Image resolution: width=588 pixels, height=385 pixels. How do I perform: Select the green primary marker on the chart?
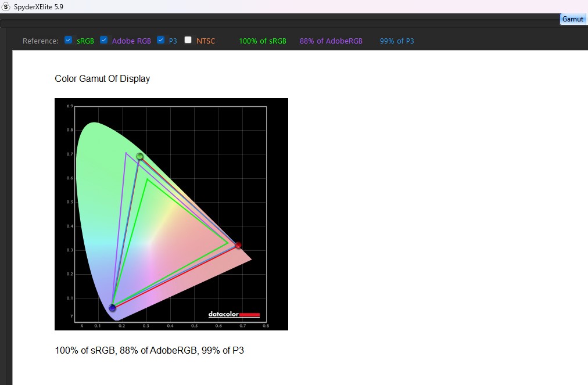coord(140,156)
